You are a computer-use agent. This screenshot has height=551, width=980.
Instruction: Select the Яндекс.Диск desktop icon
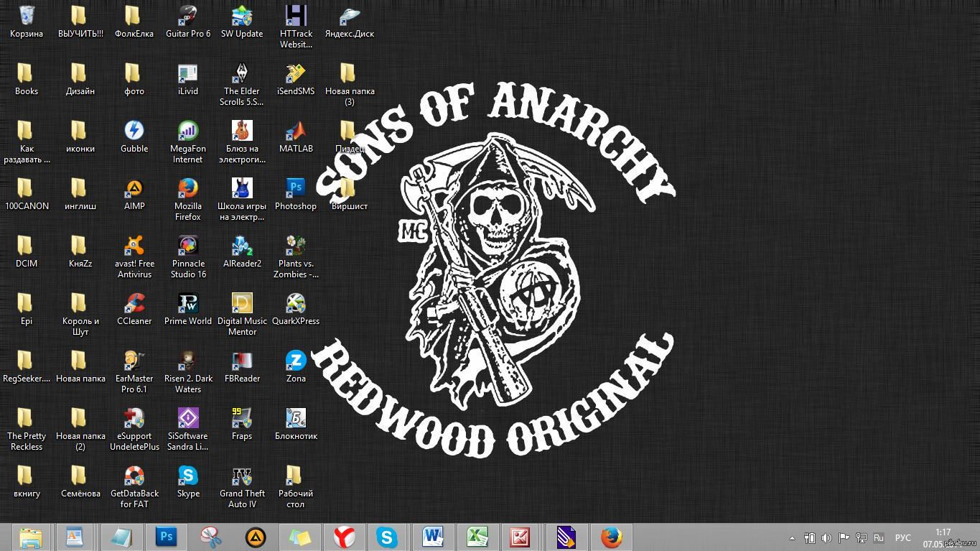(350, 22)
